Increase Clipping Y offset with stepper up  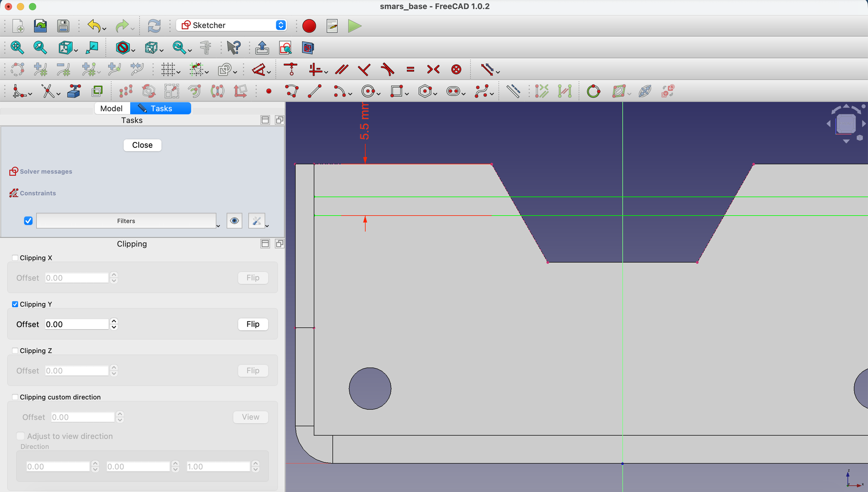point(114,322)
